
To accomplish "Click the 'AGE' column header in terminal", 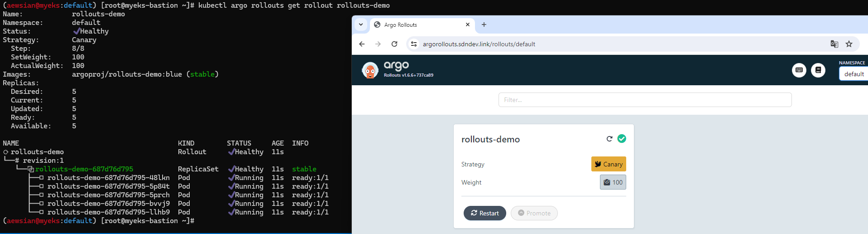I will (x=278, y=143).
